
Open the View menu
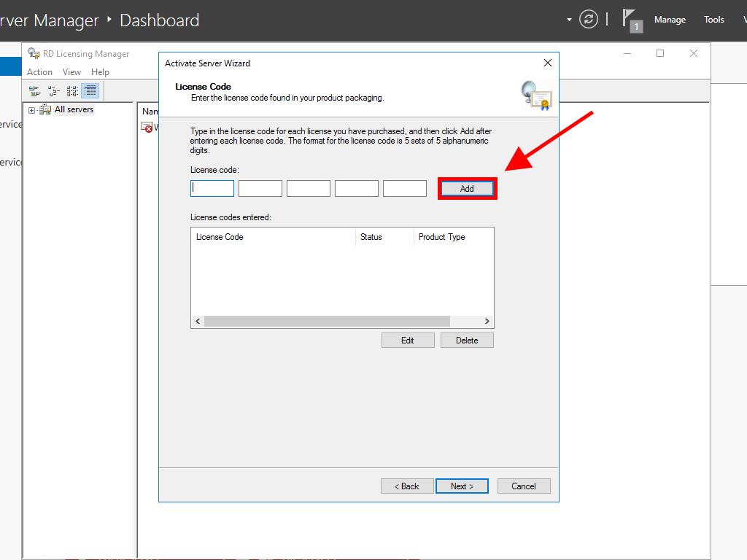point(71,72)
